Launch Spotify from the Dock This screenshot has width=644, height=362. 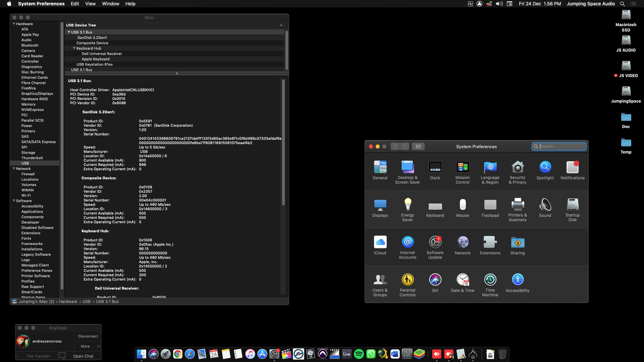pyautogui.click(x=359, y=354)
